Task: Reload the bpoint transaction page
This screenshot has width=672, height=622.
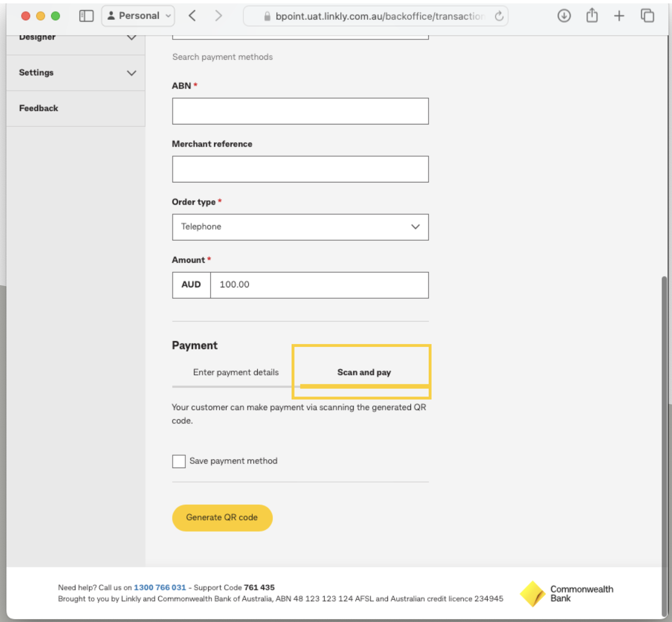Action: (498, 16)
